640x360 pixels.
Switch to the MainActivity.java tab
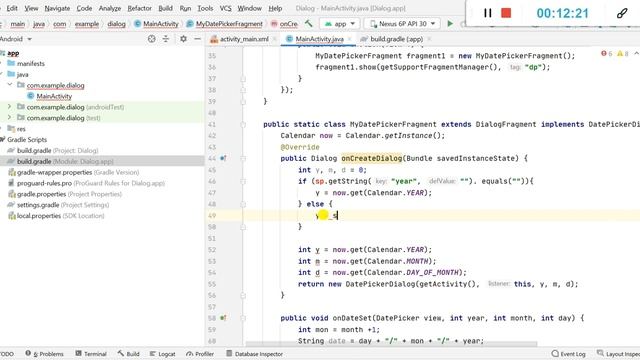coord(319,39)
